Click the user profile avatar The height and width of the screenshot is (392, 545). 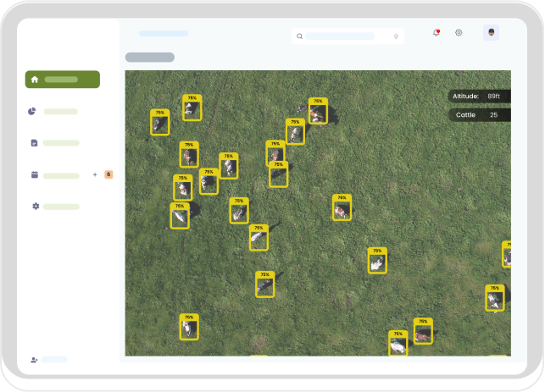(x=491, y=32)
